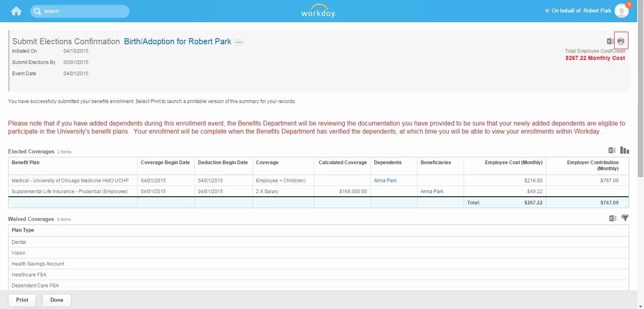
Task: Click the Print button at bottom
Action: 22,300
